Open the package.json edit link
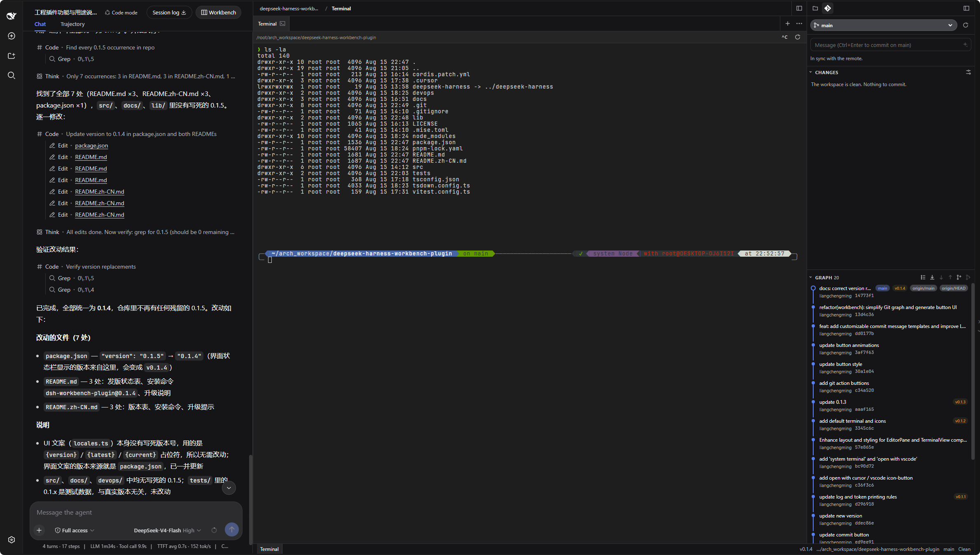The width and height of the screenshot is (980, 555). pos(91,145)
